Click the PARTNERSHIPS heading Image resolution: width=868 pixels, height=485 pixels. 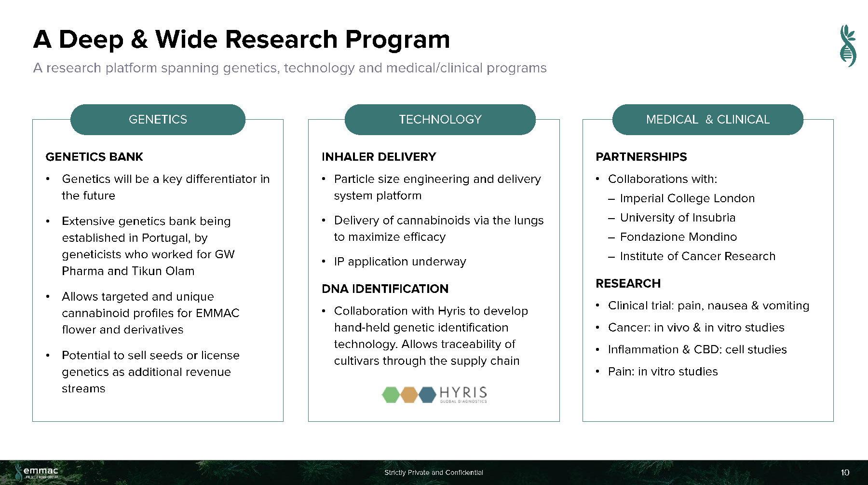[x=641, y=157]
